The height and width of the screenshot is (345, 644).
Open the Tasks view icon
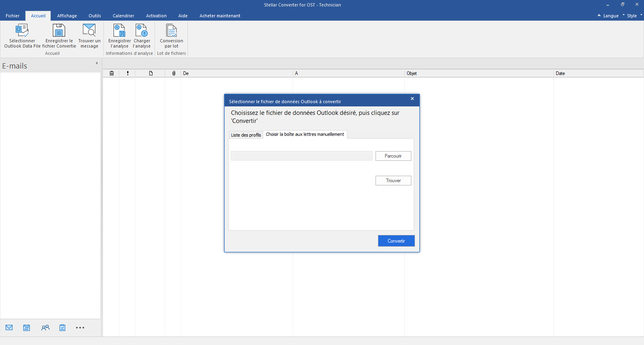pyautogui.click(x=62, y=328)
